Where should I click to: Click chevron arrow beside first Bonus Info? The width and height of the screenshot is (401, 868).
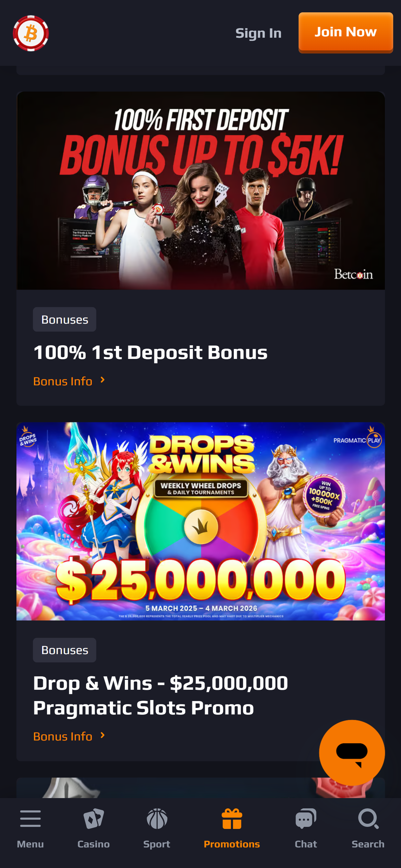pos(102,380)
